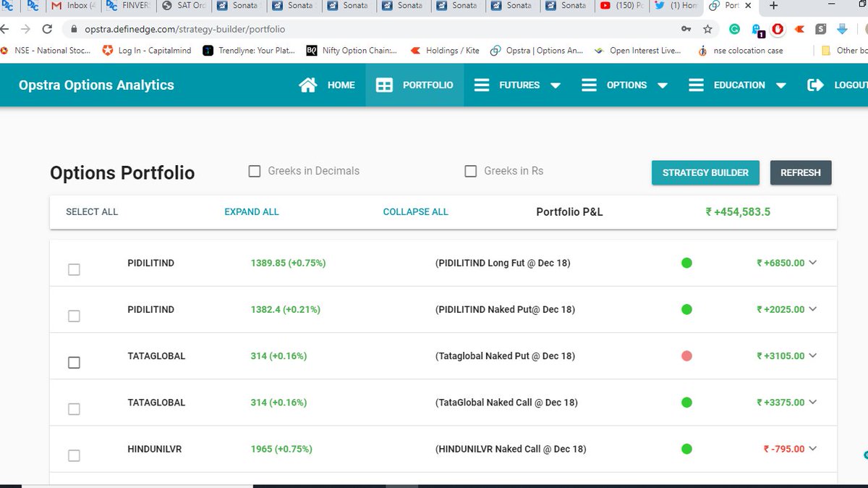Click the site padlock icon in address bar
Image resolution: width=868 pixels, height=488 pixels.
click(72, 30)
